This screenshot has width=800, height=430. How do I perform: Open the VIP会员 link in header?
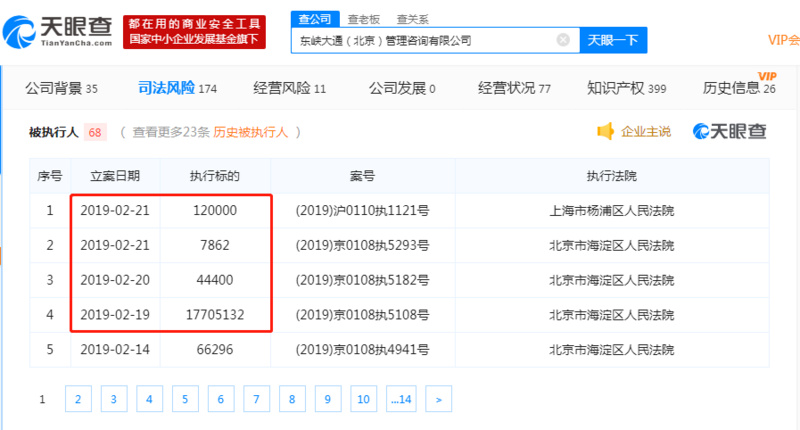click(783, 40)
